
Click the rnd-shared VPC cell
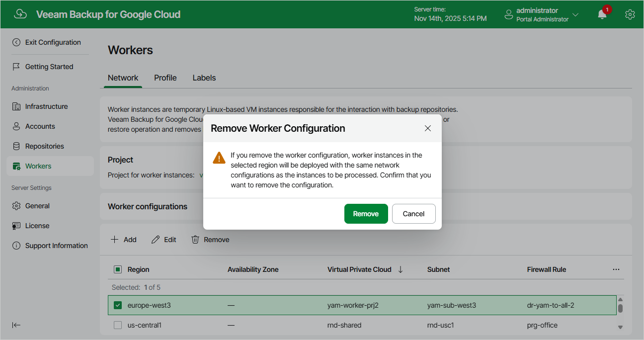[344, 325]
